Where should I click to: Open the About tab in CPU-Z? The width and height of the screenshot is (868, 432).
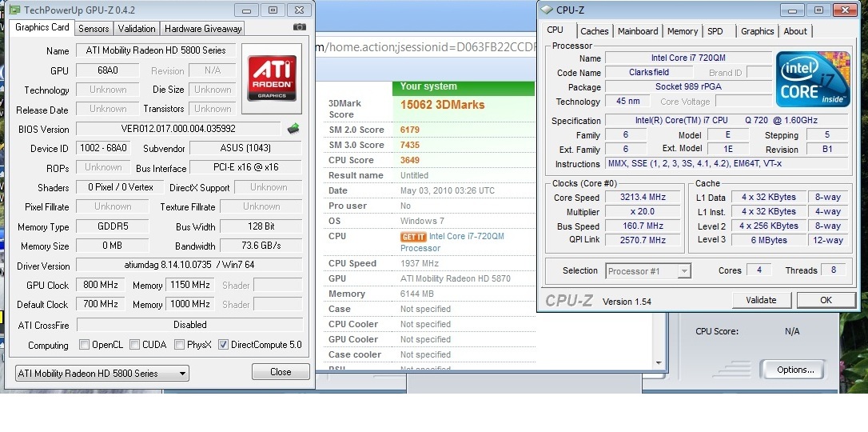(795, 31)
